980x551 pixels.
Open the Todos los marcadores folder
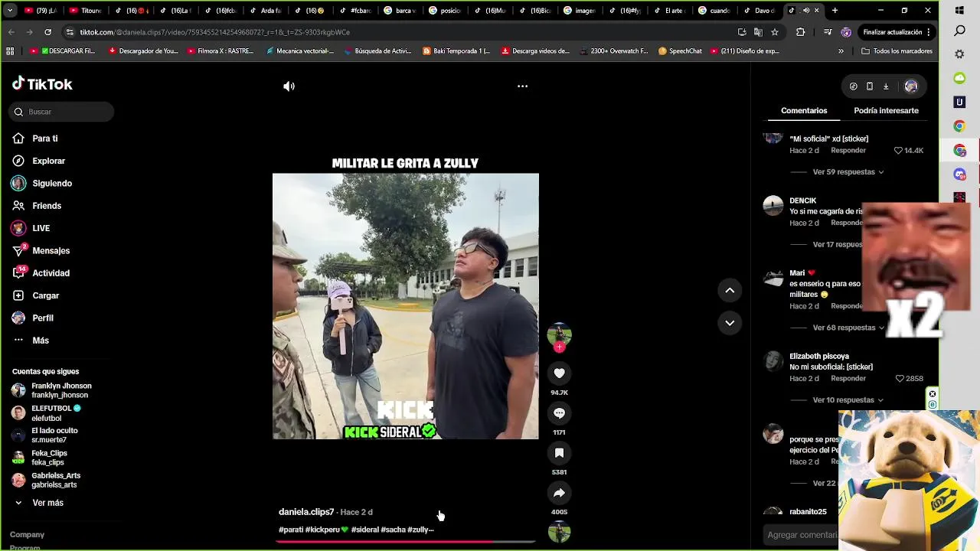point(897,51)
